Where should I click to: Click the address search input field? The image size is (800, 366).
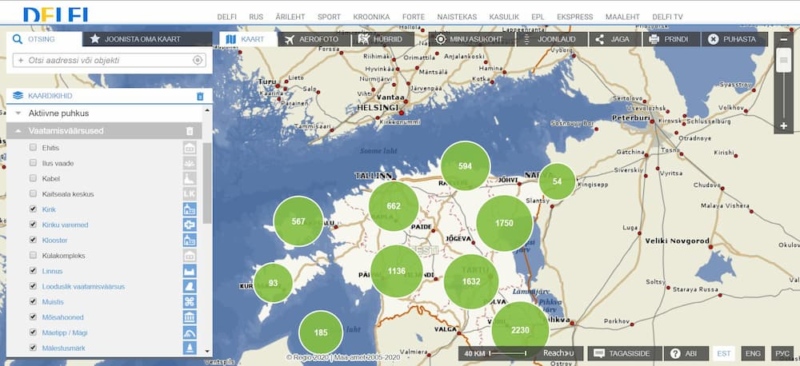click(105, 60)
